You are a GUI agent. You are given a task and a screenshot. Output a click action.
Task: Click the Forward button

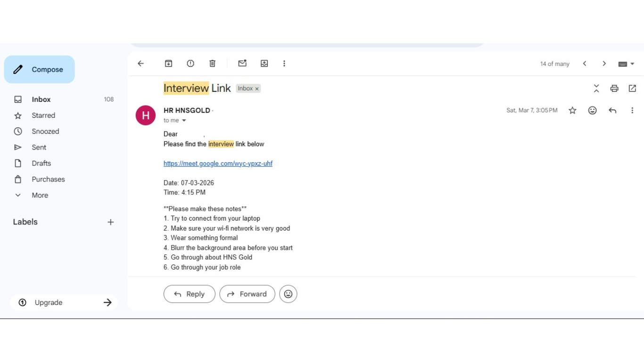[x=247, y=294]
